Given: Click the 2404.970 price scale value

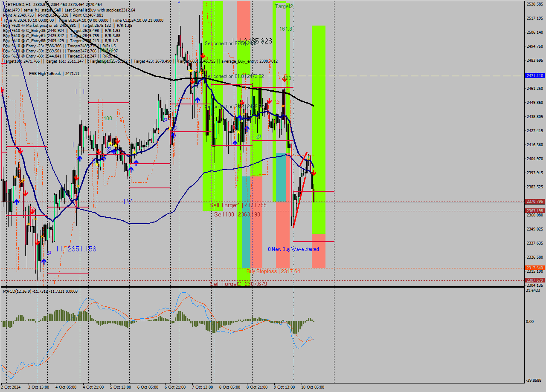Looking at the screenshot, I should [x=535, y=159].
